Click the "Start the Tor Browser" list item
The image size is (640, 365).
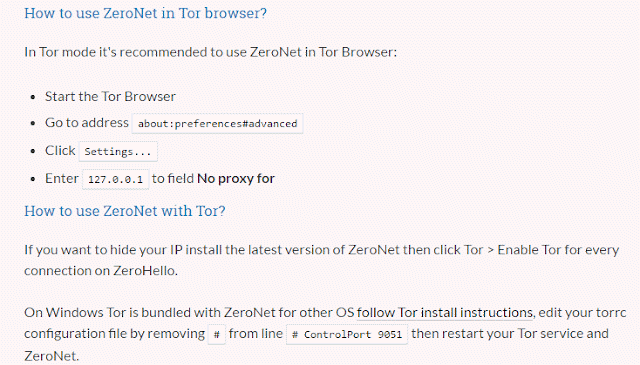(110, 96)
